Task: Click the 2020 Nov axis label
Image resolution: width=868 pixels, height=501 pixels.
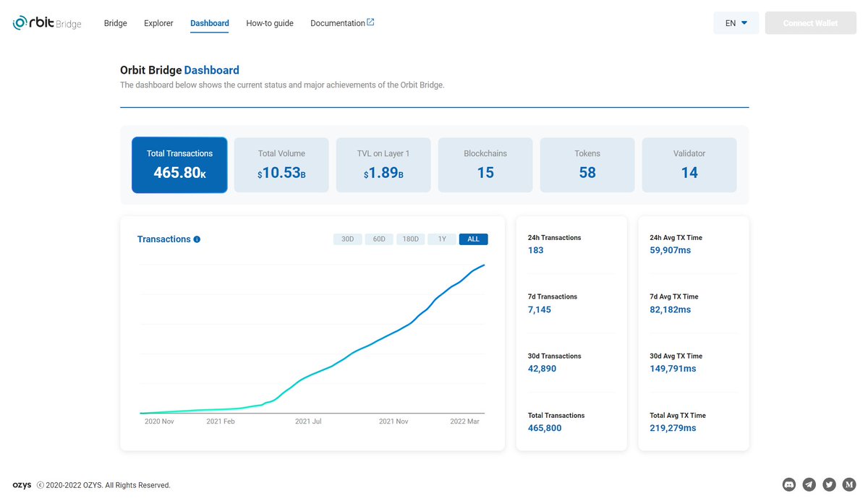Action: click(x=159, y=421)
